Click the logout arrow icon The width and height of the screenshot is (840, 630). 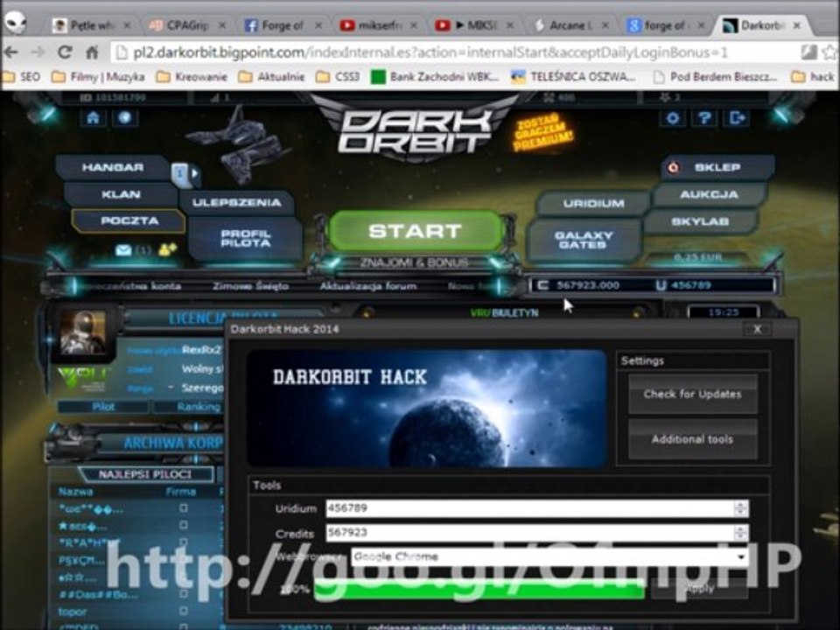[x=737, y=118]
